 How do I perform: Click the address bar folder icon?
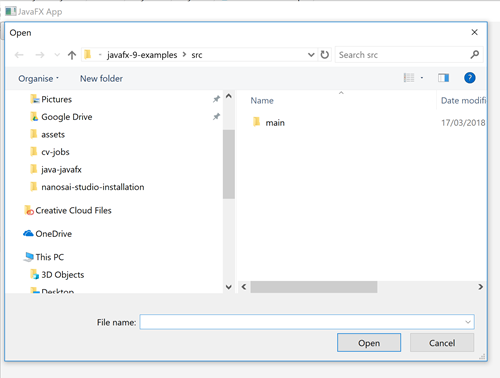[88, 54]
